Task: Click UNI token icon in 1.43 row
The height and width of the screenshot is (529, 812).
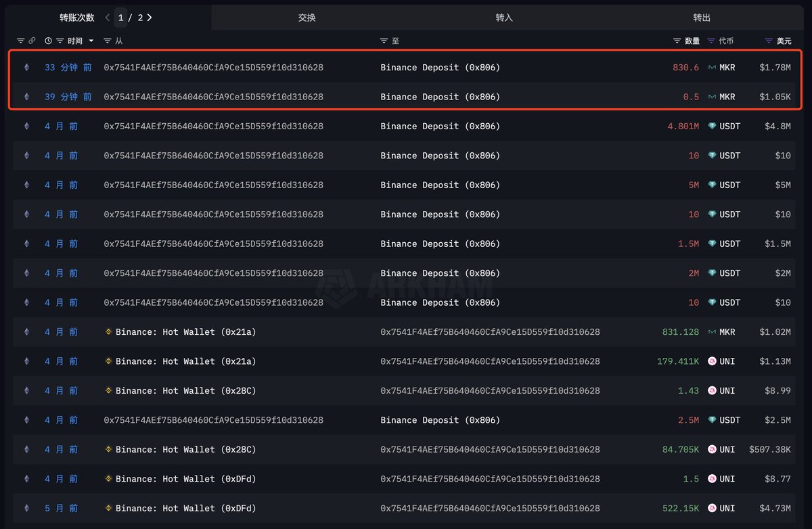Action: [x=712, y=391]
